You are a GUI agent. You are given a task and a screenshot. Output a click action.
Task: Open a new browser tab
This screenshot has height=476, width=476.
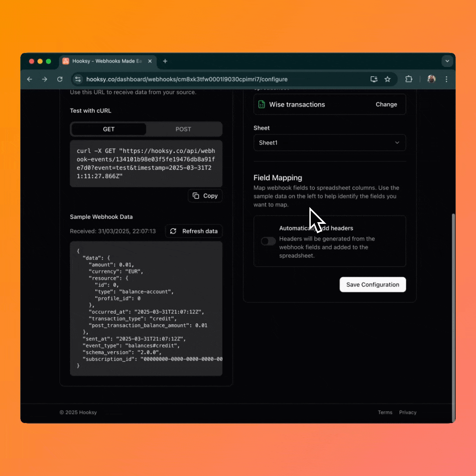(x=165, y=61)
